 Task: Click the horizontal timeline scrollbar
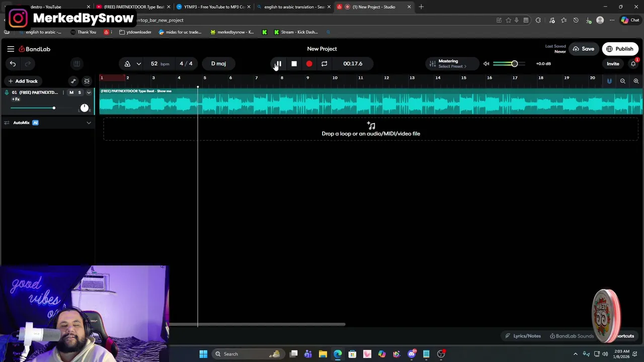pos(257,324)
